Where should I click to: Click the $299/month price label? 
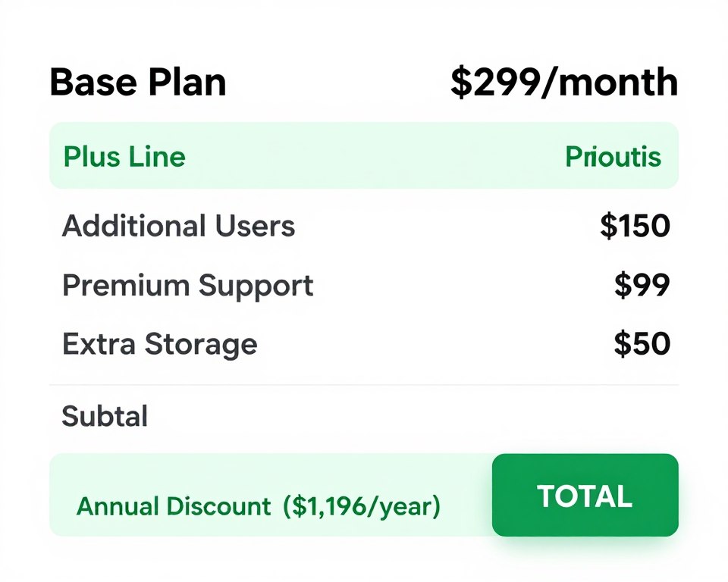point(563,82)
